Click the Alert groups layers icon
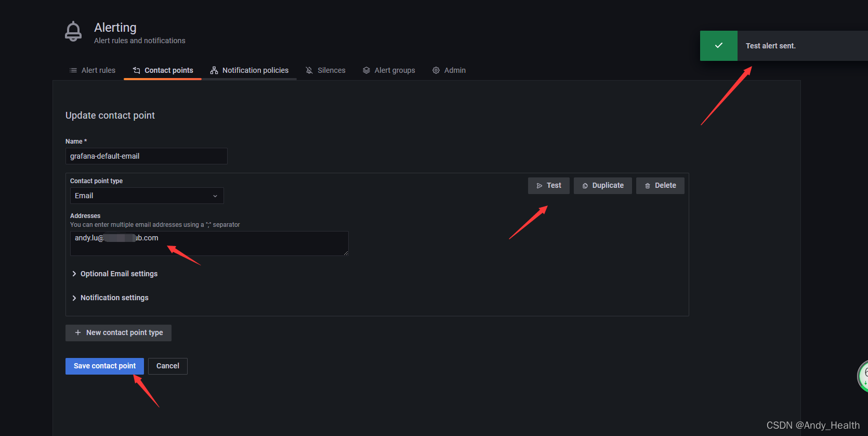 [x=366, y=70]
